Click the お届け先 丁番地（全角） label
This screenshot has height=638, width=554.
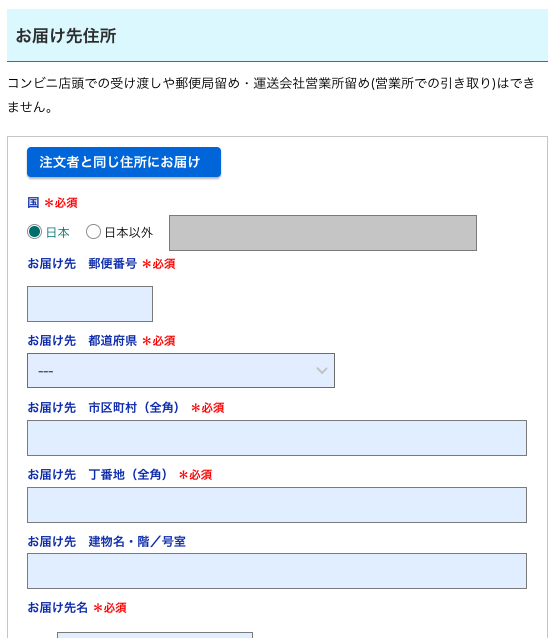(98, 474)
